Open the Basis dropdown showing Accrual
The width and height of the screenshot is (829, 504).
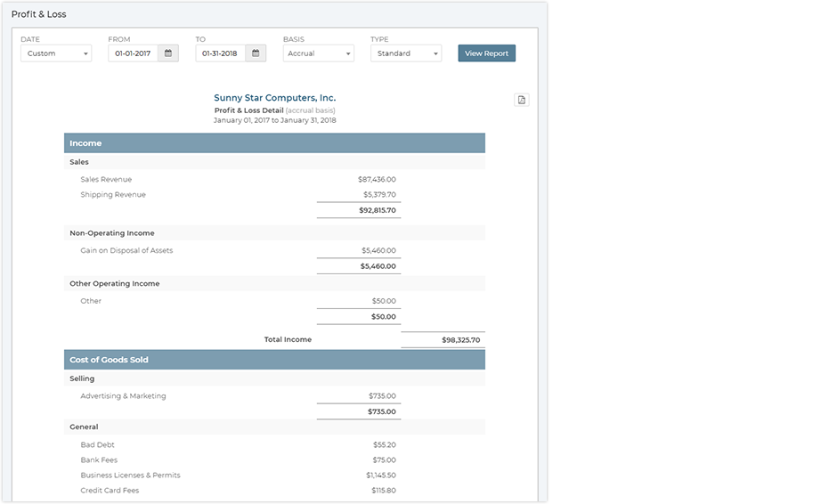[318, 53]
